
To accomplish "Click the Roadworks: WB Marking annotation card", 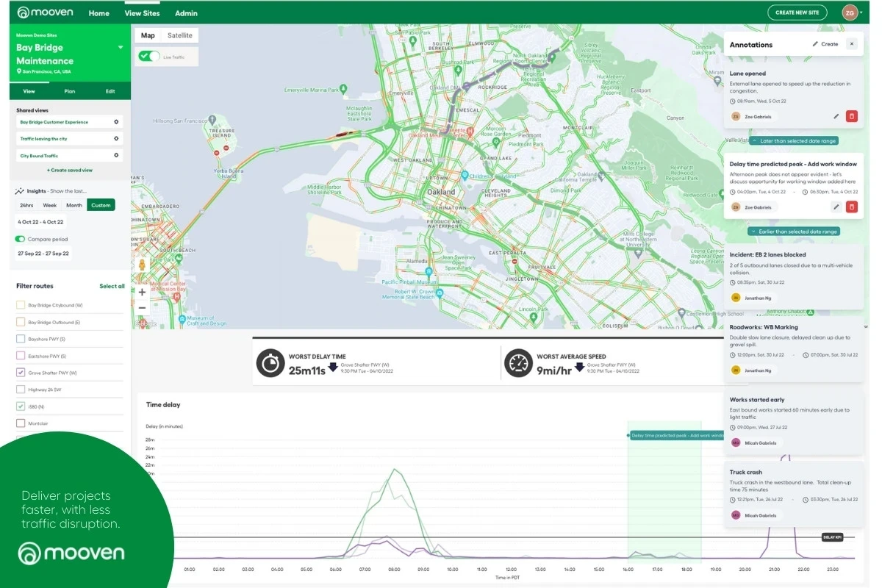I will [794, 349].
